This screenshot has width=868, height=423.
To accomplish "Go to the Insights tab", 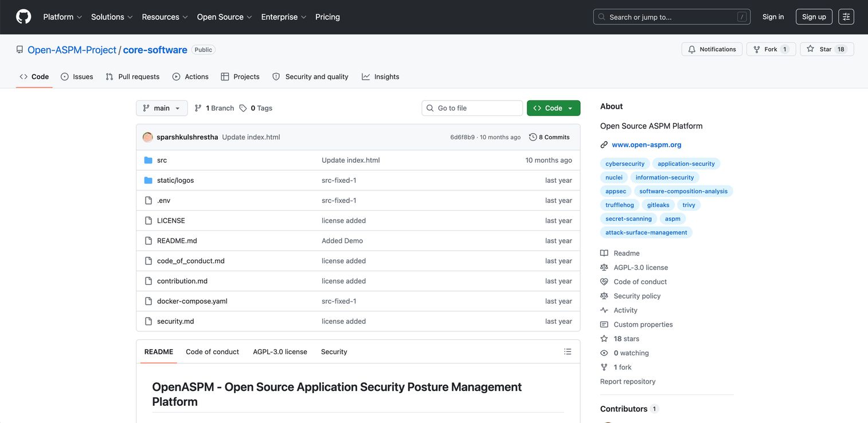I will 381,76.
